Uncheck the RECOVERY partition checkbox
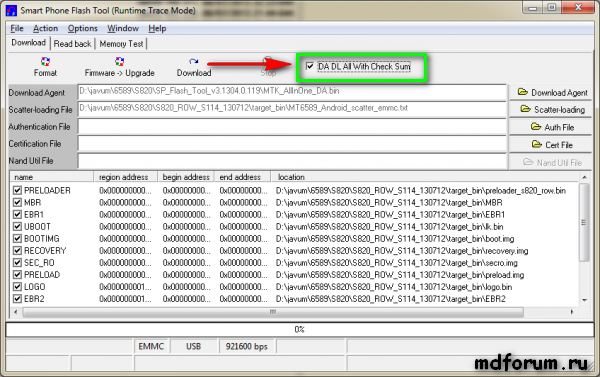The height and width of the screenshot is (377, 600). click(17, 251)
